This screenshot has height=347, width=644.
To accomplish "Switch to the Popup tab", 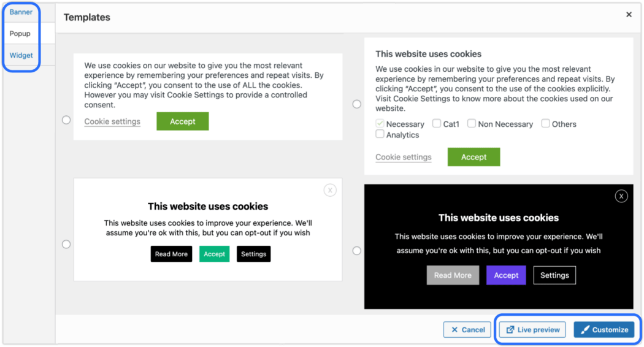I will [x=20, y=33].
